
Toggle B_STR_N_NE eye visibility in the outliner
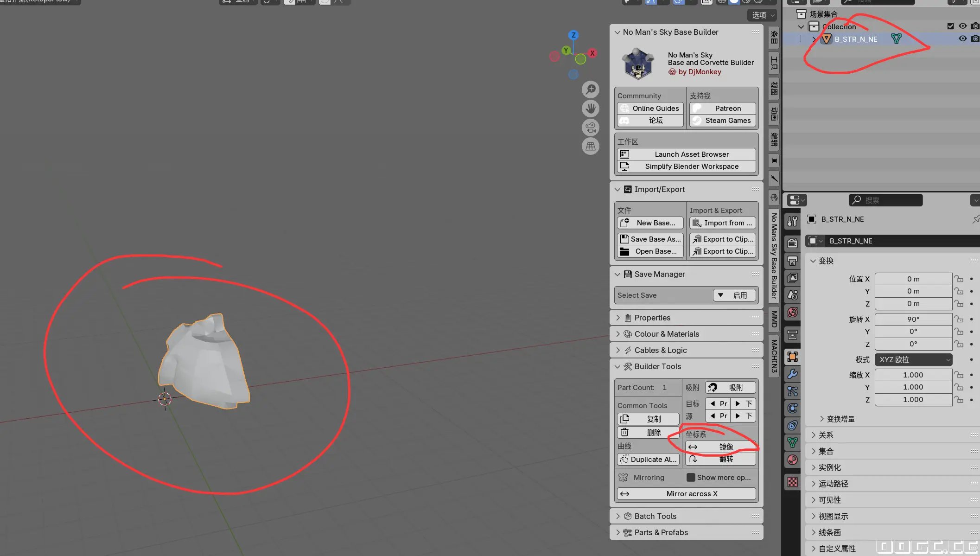pos(962,39)
